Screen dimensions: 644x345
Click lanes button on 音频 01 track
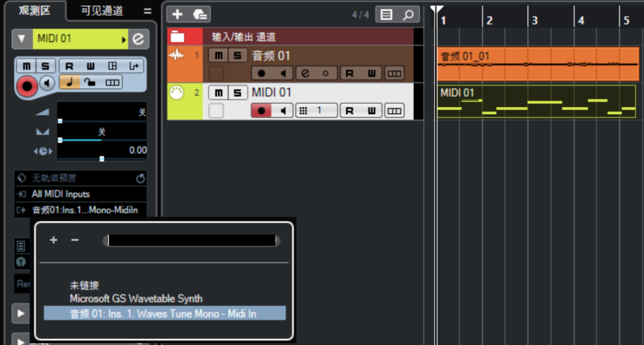(x=394, y=73)
